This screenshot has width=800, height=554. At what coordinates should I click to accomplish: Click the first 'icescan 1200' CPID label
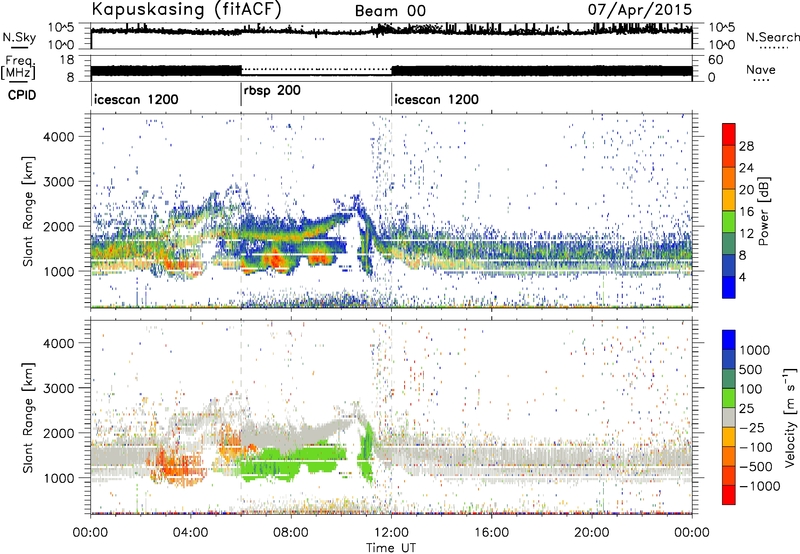tap(136, 99)
